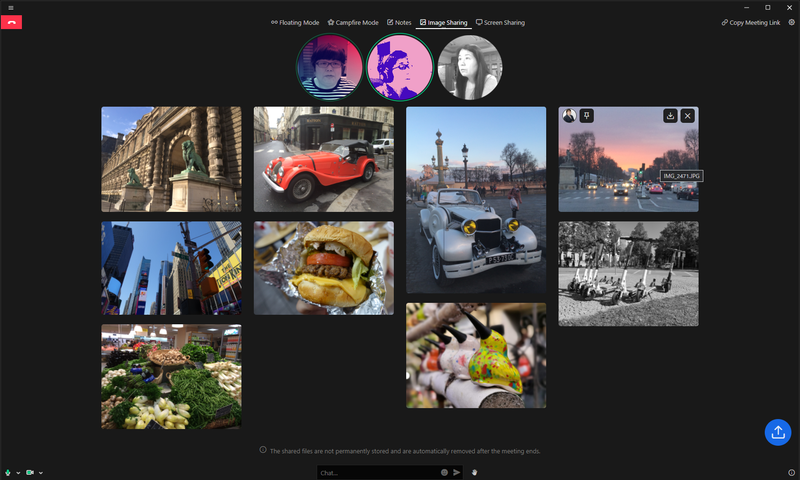The height and width of the screenshot is (480, 800).
Task: Minimize the meeting window
Action: 746,8
